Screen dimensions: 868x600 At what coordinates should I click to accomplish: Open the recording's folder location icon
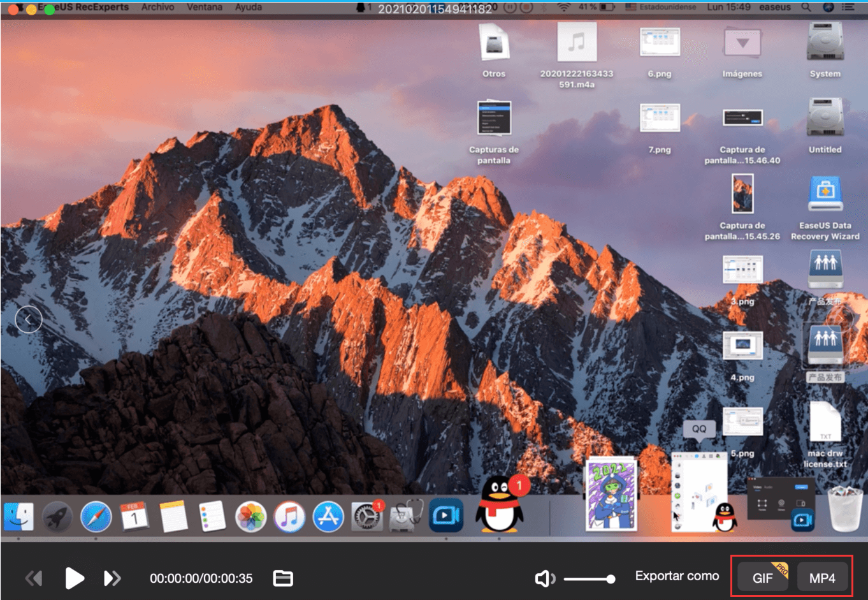tap(283, 578)
